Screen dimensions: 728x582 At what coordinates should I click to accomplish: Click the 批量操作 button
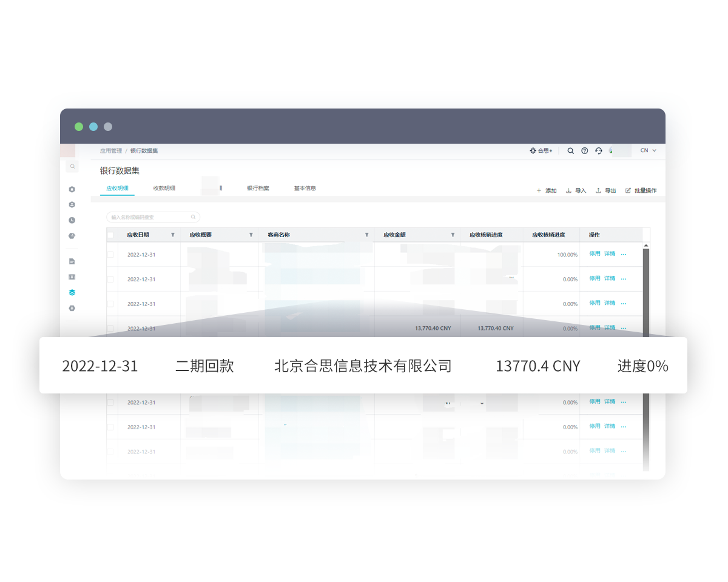(641, 190)
